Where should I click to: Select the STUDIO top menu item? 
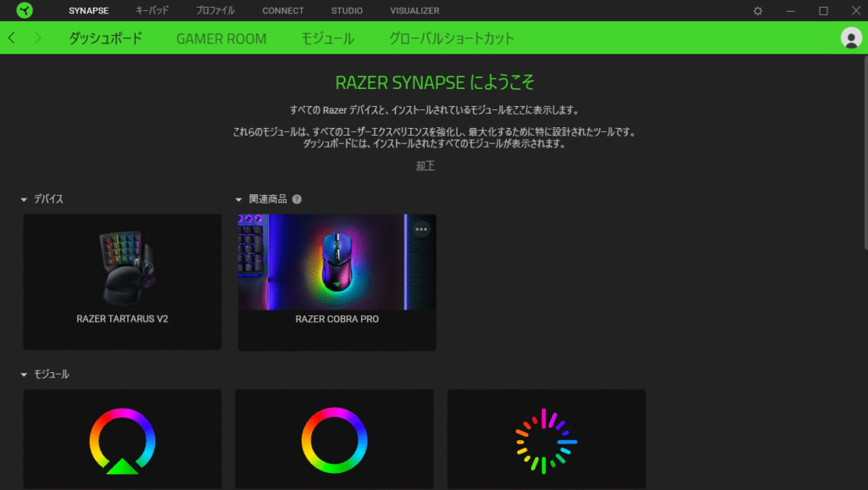pos(347,10)
